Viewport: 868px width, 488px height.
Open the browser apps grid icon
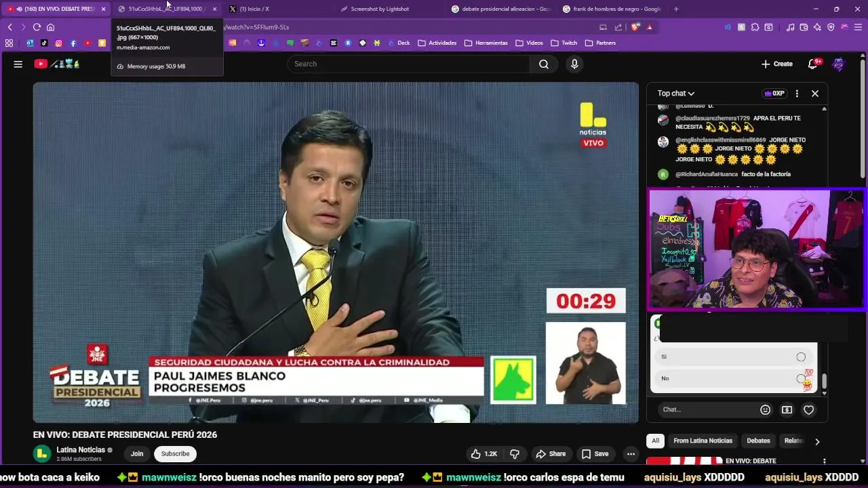click(9, 43)
